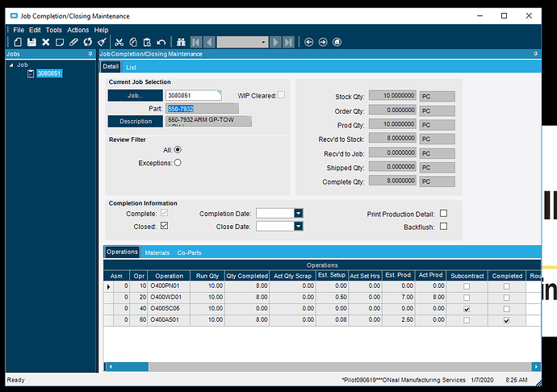This screenshot has width=557, height=392.
Task: Click the Delete X toolbar icon
Action: tap(45, 42)
